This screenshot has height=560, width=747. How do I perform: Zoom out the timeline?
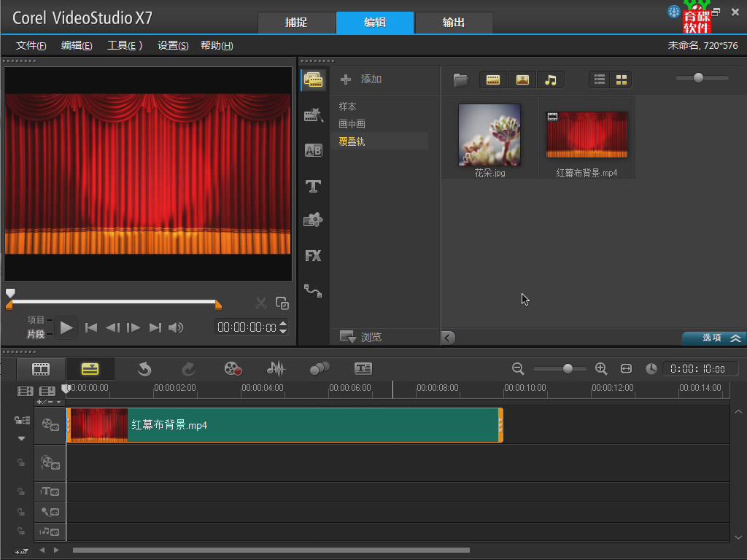tap(519, 369)
